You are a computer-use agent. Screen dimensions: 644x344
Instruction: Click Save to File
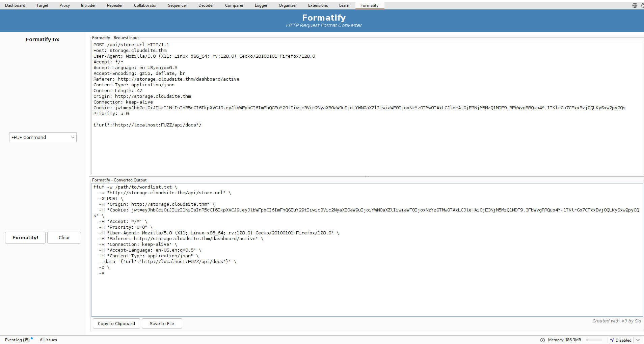pos(162,323)
